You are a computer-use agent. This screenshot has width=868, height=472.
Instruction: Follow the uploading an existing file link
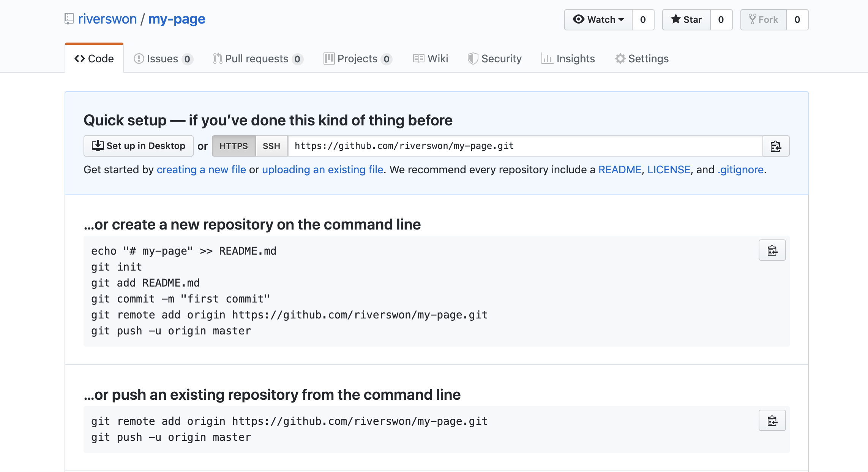click(322, 169)
